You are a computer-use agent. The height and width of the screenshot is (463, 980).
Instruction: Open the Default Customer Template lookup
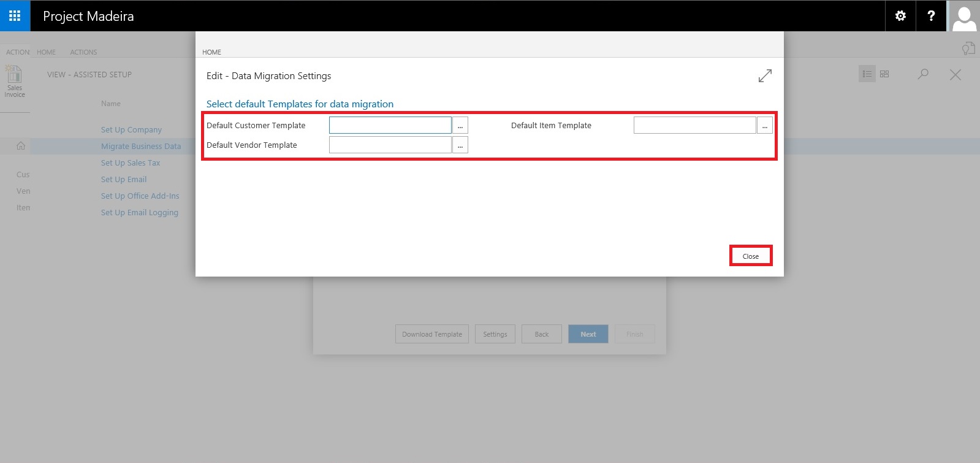[x=460, y=126]
